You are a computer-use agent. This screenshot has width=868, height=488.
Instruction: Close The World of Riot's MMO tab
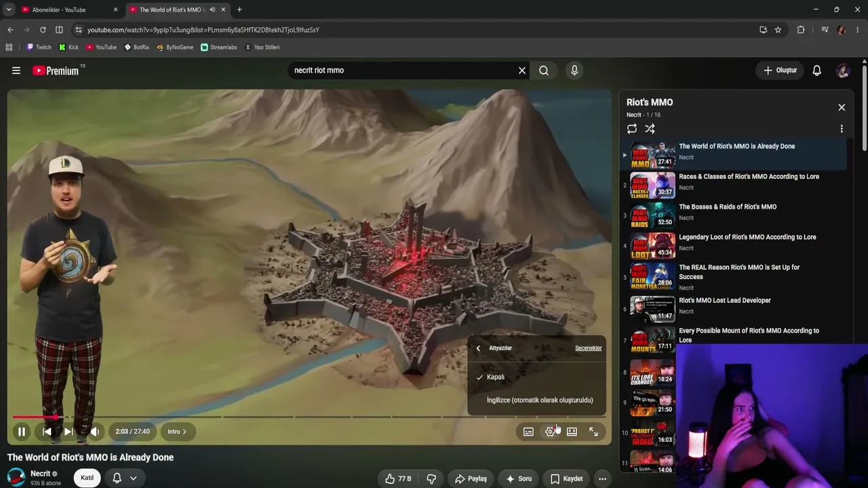223,9
